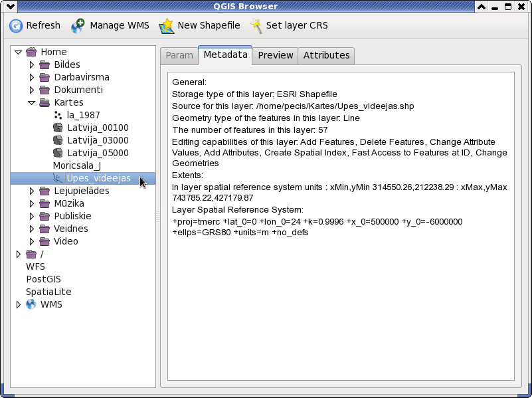This screenshot has height=398, width=532.
Task: Select the Latvija_05000 layer name
Action: (x=98, y=153)
